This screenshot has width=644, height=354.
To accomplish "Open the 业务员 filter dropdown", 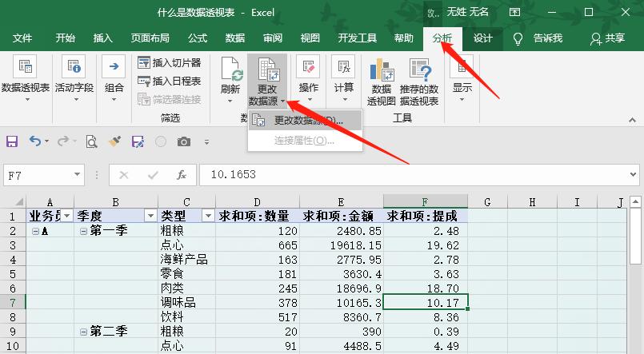I will click(66, 216).
